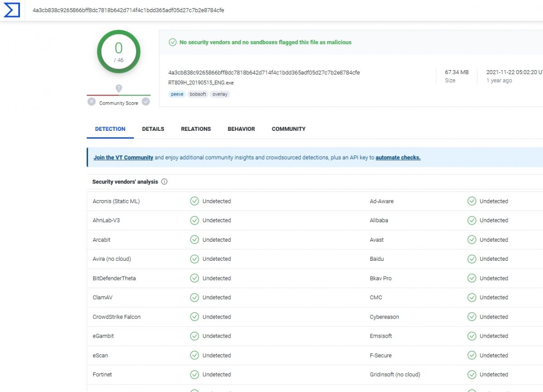Click the overlay tag
Image resolution: width=543 pixels, height=392 pixels.
(220, 94)
